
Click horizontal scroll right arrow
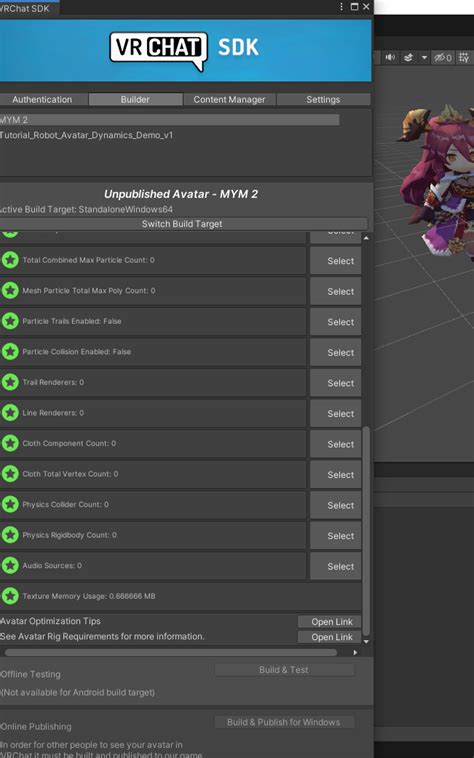point(355,653)
